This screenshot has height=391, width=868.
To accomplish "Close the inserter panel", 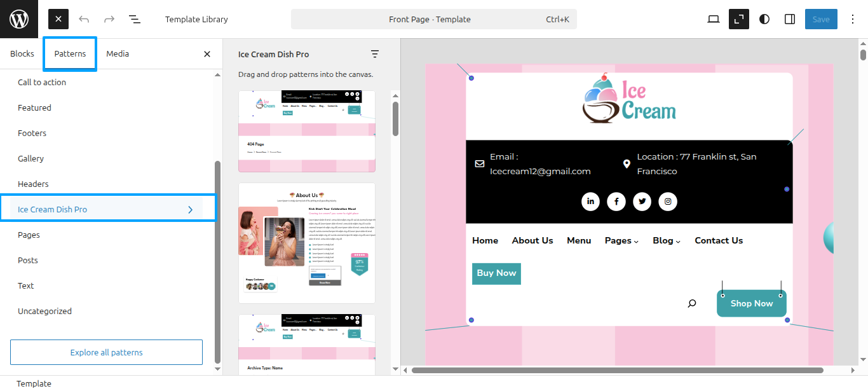I will pyautogui.click(x=207, y=54).
